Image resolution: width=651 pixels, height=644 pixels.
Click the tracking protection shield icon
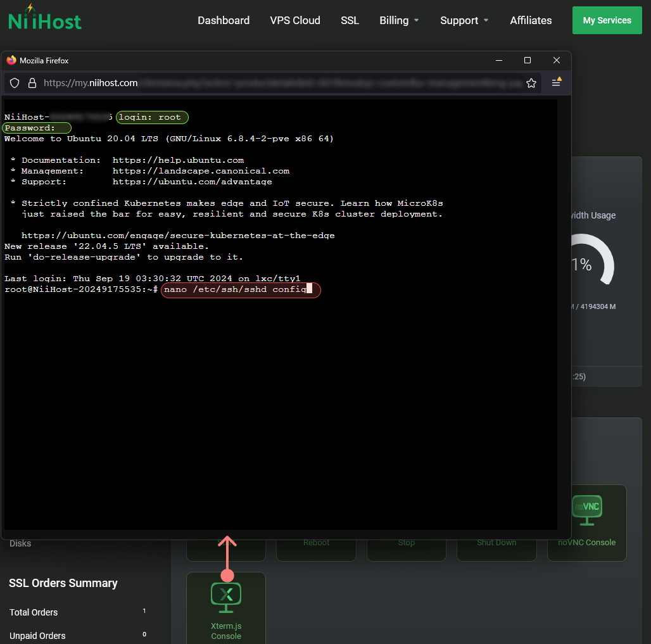[x=15, y=83]
